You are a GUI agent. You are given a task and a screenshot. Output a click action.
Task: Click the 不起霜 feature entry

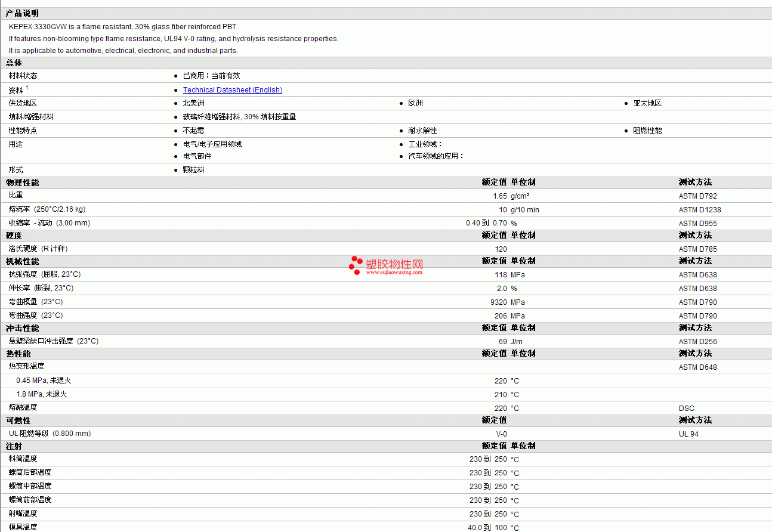click(194, 131)
